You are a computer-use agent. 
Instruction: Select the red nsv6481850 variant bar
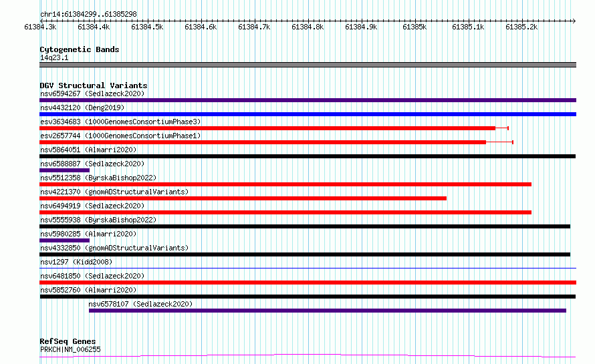coord(308,283)
